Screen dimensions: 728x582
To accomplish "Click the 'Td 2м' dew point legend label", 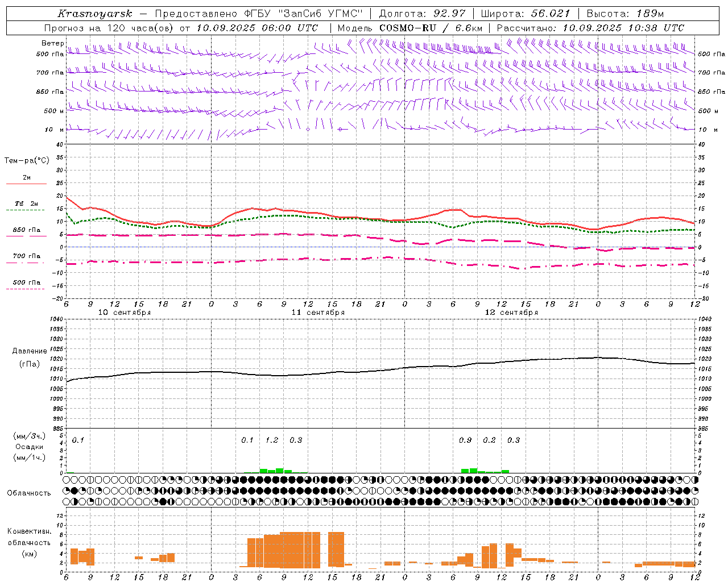I will 27,203.
